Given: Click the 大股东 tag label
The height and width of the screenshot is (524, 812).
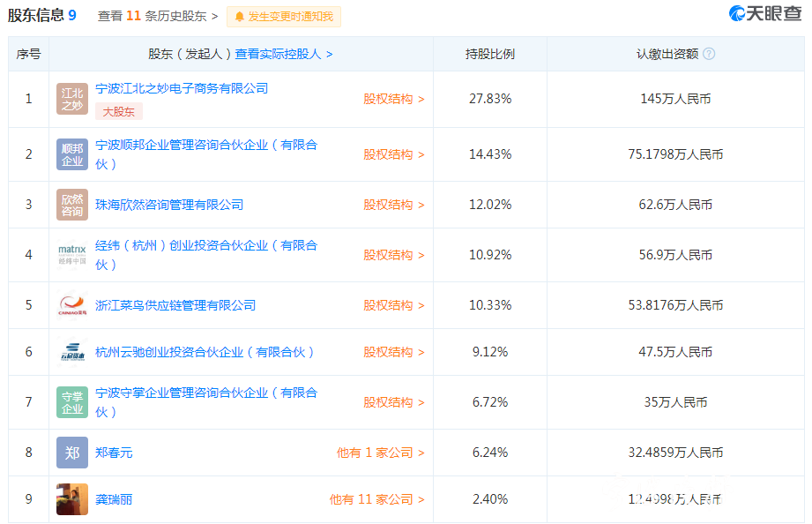Looking at the screenshot, I should 119,111.
